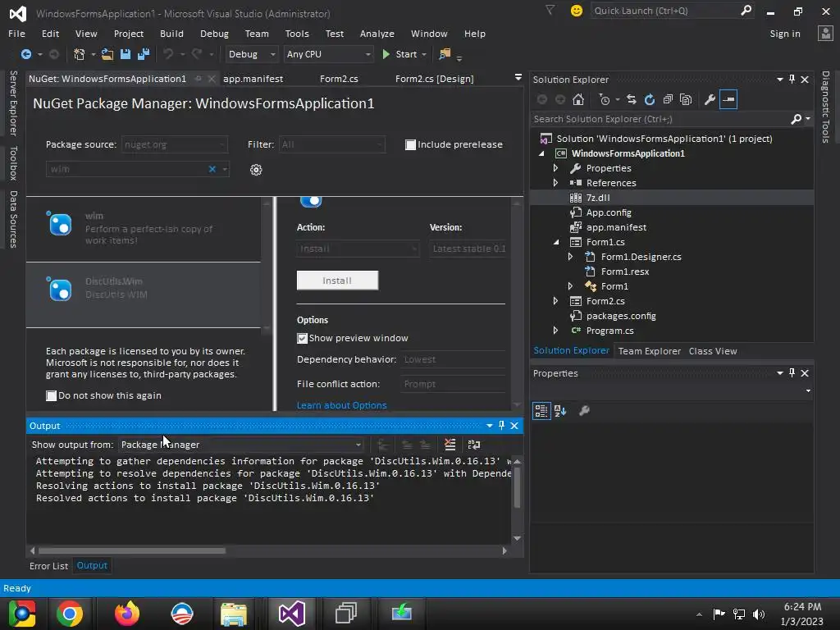Open the Debug configuration dropdown
The image size is (840, 630).
(x=272, y=55)
